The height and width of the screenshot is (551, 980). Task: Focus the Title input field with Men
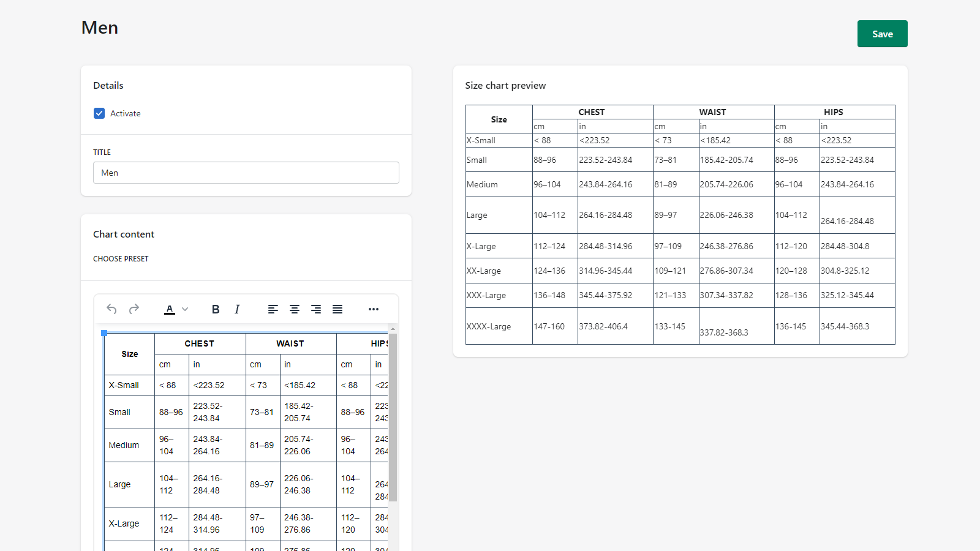click(246, 173)
